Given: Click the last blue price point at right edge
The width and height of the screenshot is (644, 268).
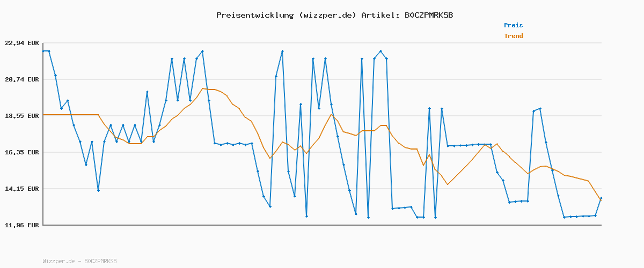Looking at the screenshot, I should pyautogui.click(x=601, y=198).
